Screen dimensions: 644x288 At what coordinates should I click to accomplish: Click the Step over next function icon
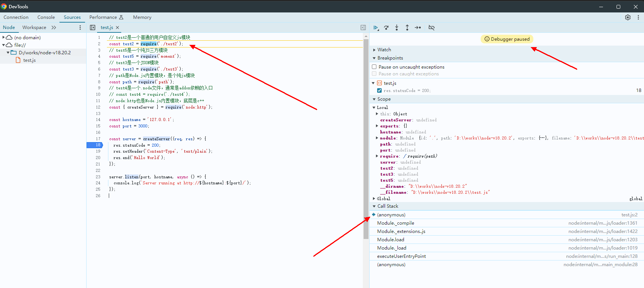point(386,28)
